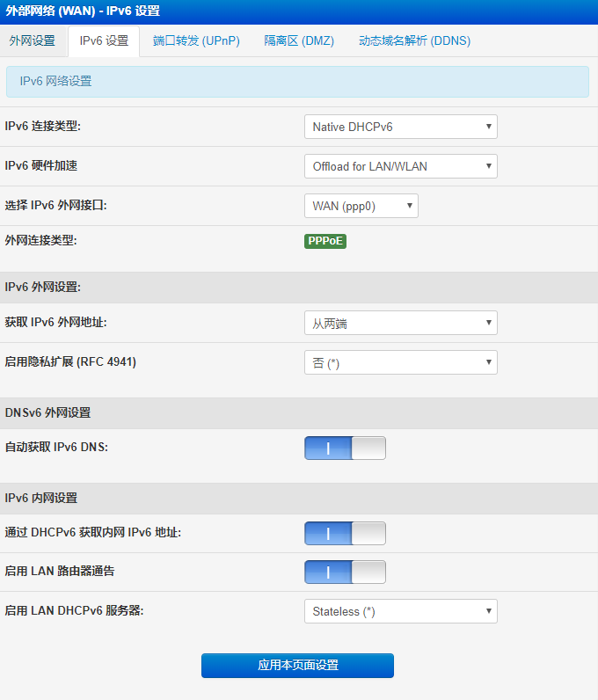Disable 通过 DHCPv6 获取内网 IPv6 地址 switch
Image resolution: width=598 pixels, height=700 pixels.
tap(345, 534)
